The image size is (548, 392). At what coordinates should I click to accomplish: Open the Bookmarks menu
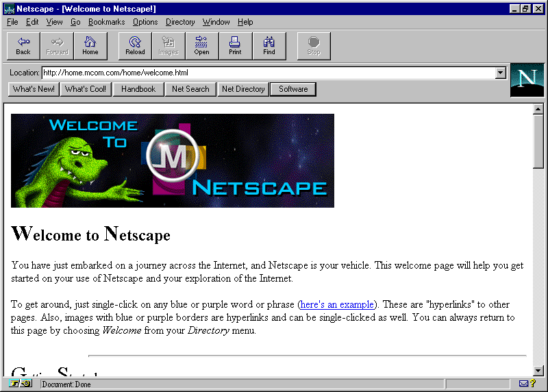point(106,22)
